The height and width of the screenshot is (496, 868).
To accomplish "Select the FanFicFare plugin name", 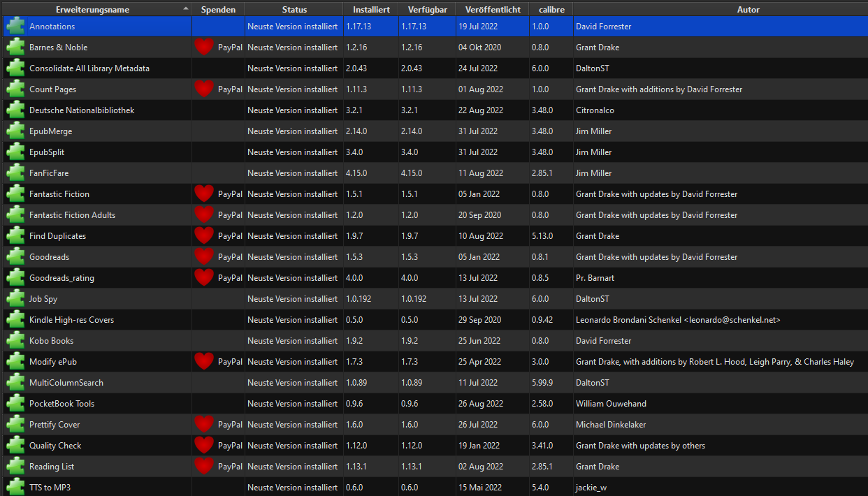I will pos(49,173).
